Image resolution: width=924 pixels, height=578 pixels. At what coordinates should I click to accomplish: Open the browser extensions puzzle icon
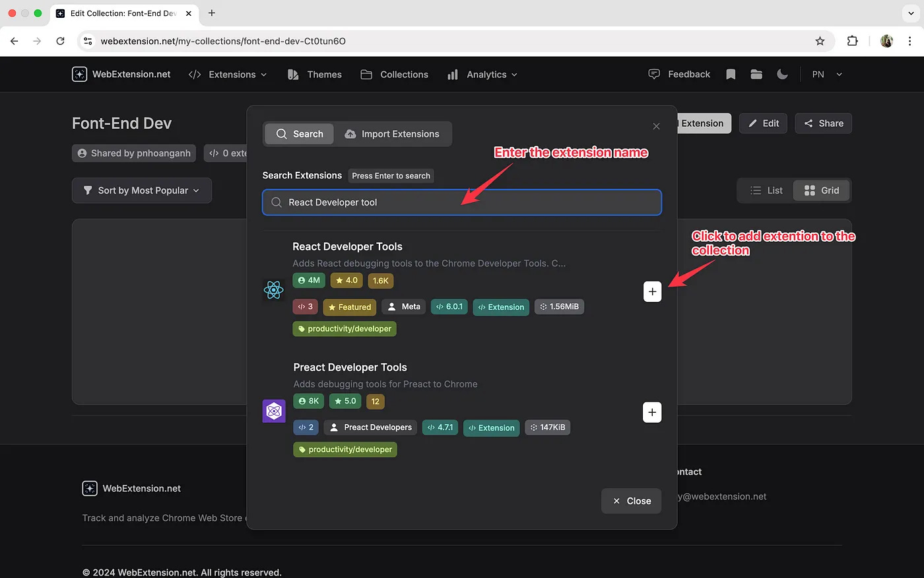[852, 41]
